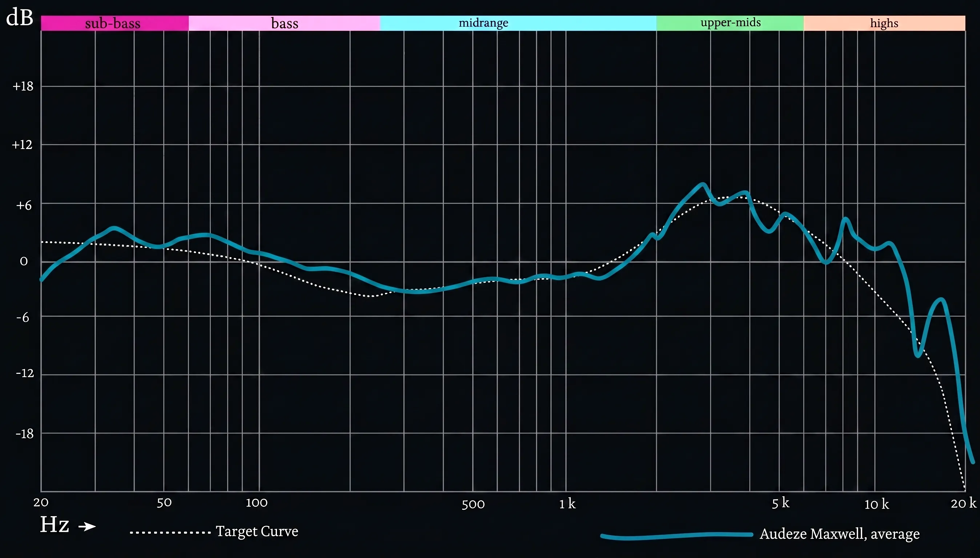The width and height of the screenshot is (980, 558).
Task: Click the 5 k axis label
Action: (781, 503)
